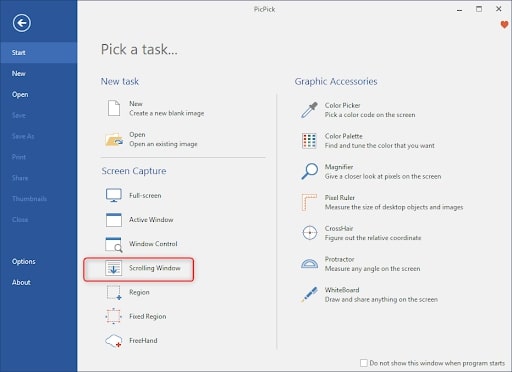
Task: Choose the Region label
Action: click(139, 293)
